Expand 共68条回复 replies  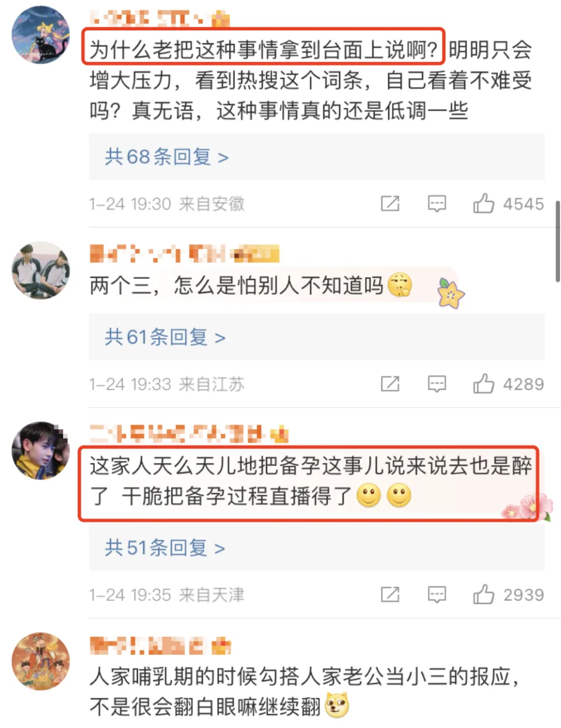pos(167,157)
